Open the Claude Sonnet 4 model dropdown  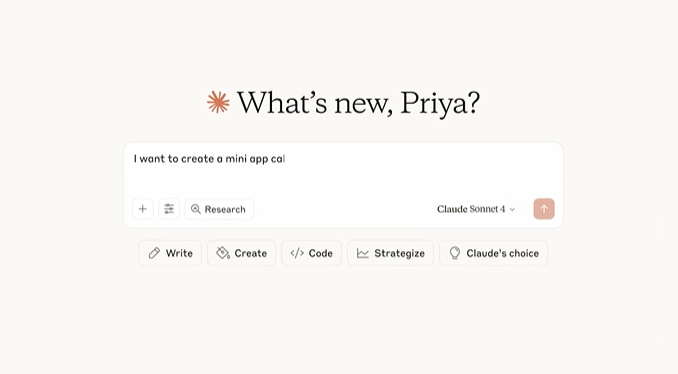click(476, 209)
